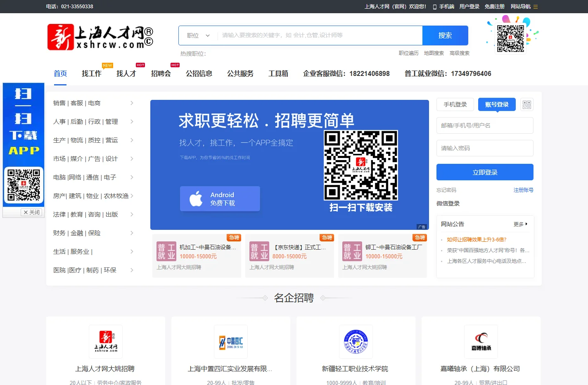Open the 网站导航 menu icon
Viewport: 588px width, 385px height.
point(536,7)
